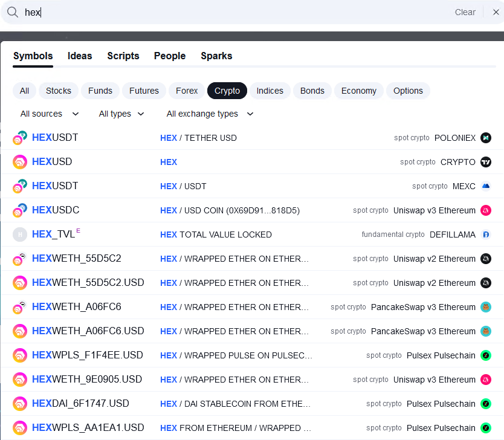This screenshot has width=504, height=440.
Task: Click PancakeSwap logo in HEXWETH_A06FC6 row
Action: (x=486, y=307)
